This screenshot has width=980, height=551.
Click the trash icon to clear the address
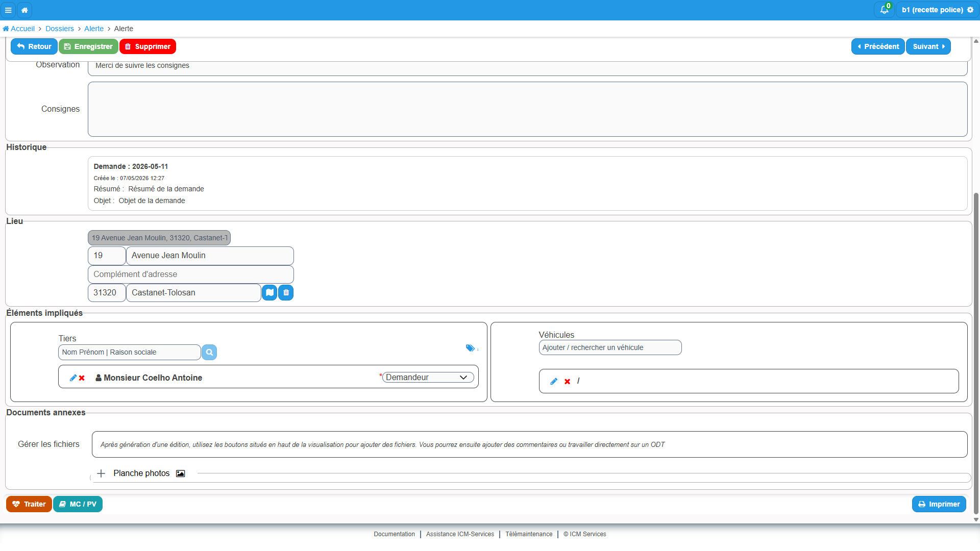(x=286, y=293)
